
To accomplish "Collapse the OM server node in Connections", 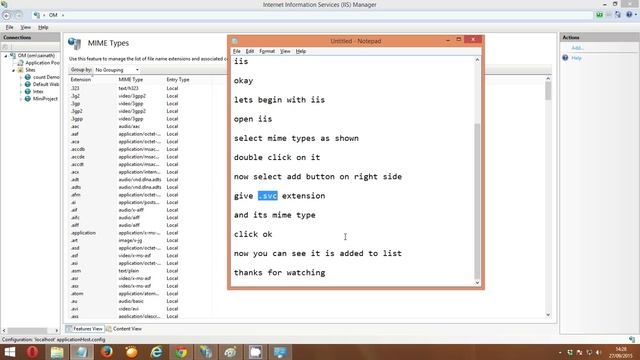I will pos(6,56).
